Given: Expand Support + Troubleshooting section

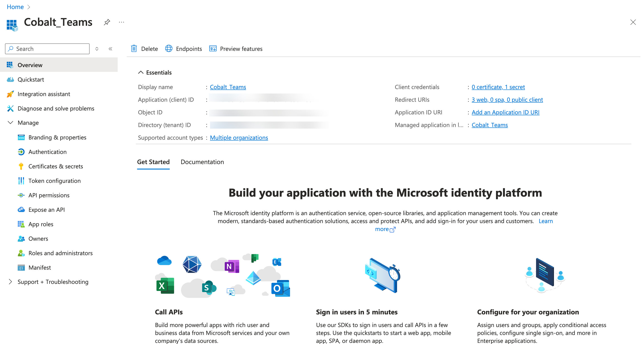Looking at the screenshot, I should pos(10,282).
